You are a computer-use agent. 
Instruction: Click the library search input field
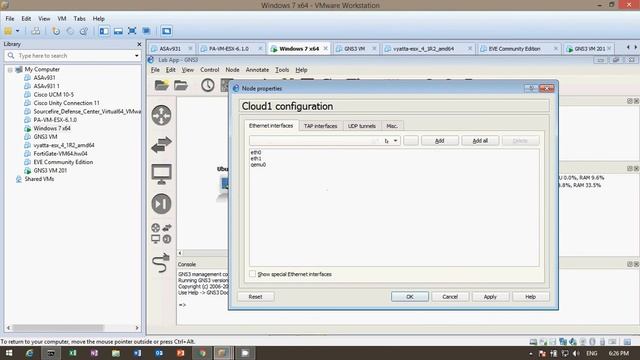pos(73,56)
